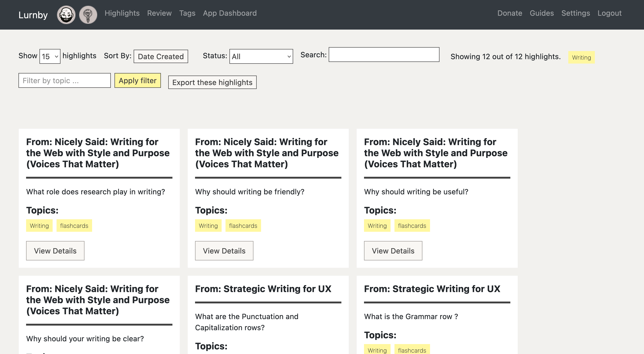Open the Settings link
Screen dimensions: 644x354
pos(575,13)
